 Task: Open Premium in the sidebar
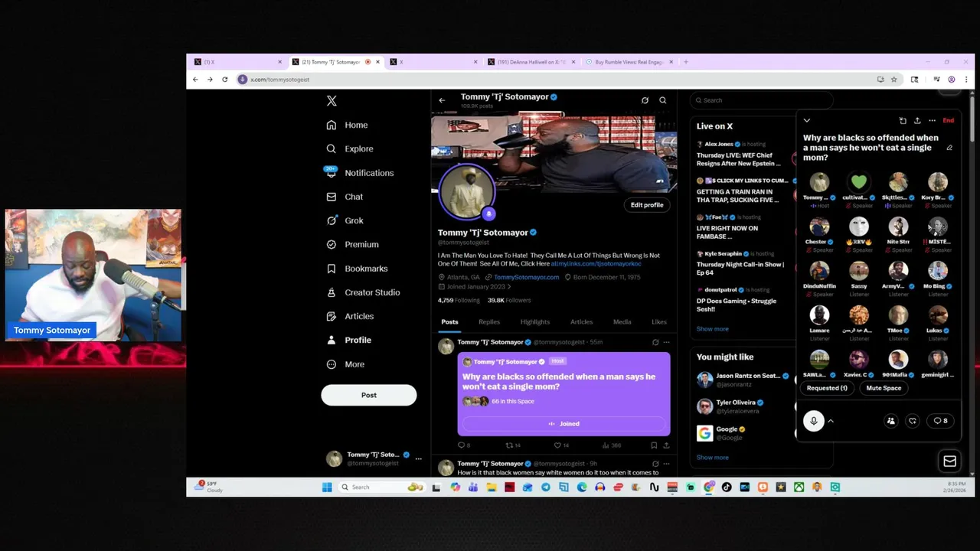tap(353, 244)
